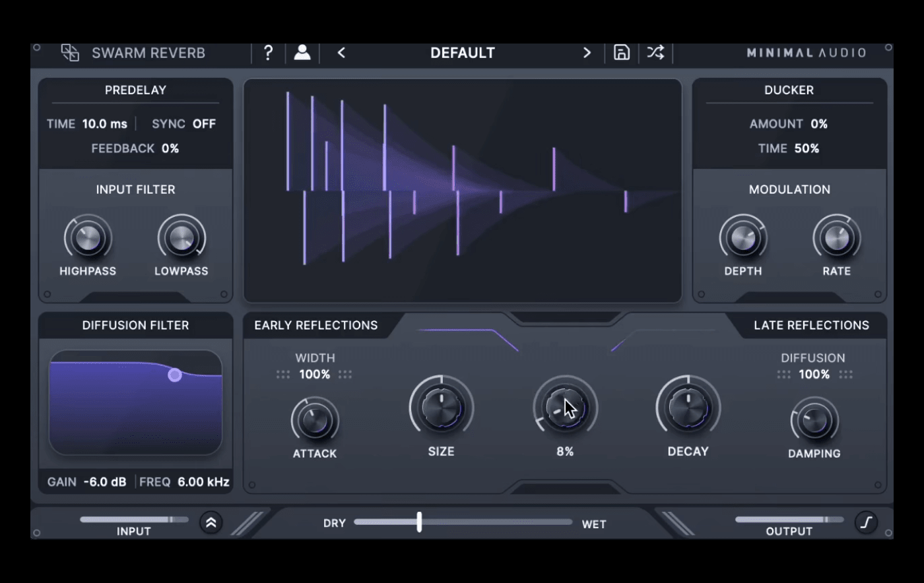The image size is (924, 583).
Task: Open the DEFAULT preset name menu
Action: [463, 53]
